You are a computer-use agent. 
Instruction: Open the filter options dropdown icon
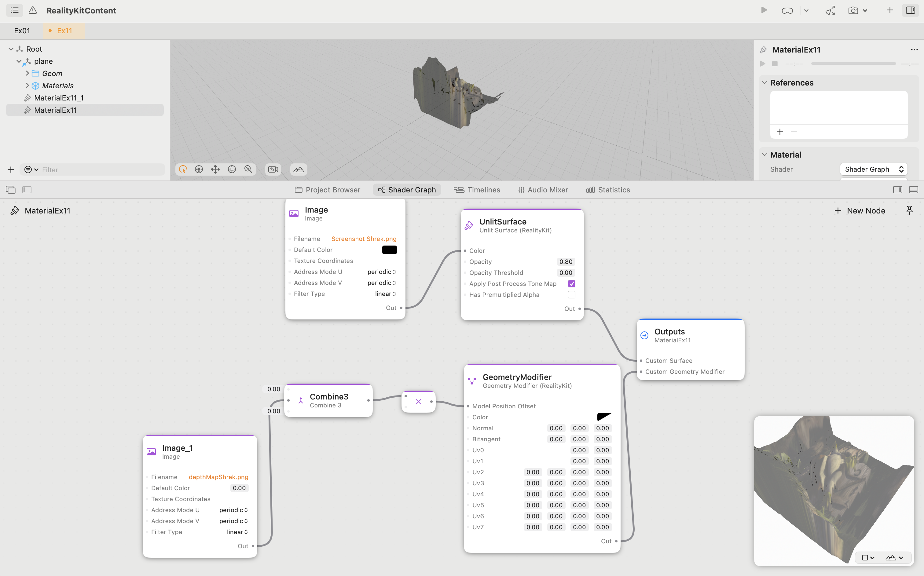coord(31,170)
